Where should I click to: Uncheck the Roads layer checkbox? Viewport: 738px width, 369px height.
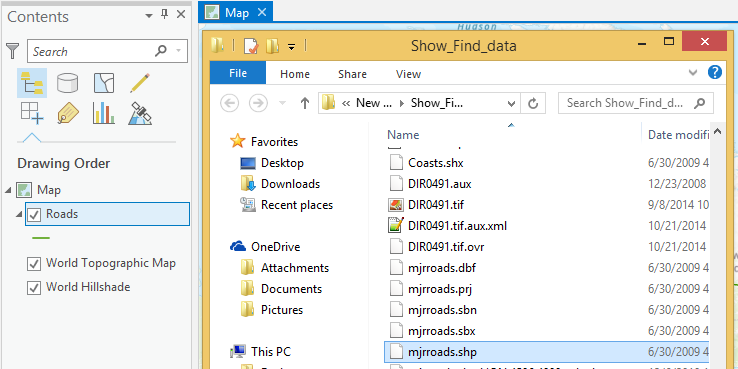34,215
